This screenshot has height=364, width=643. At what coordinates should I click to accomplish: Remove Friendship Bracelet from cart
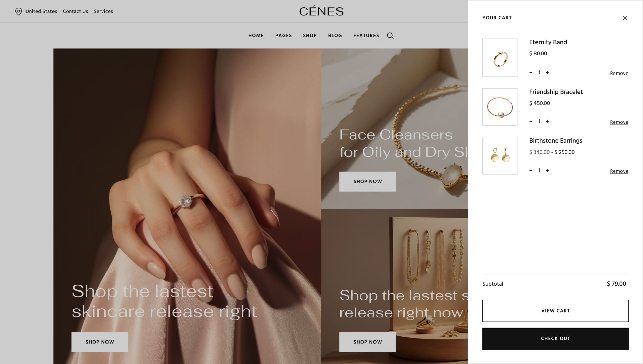click(x=619, y=122)
